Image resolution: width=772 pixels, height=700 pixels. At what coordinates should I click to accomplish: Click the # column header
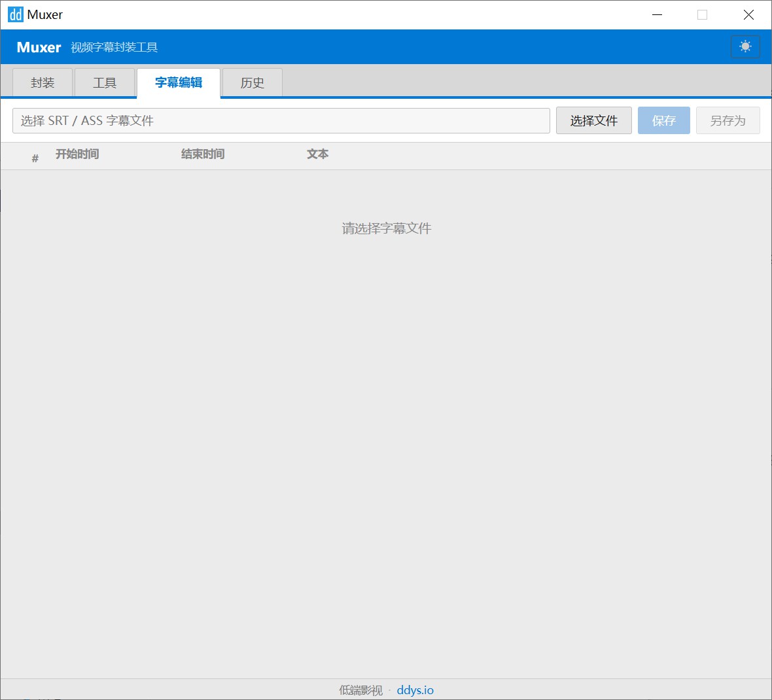tap(35, 158)
